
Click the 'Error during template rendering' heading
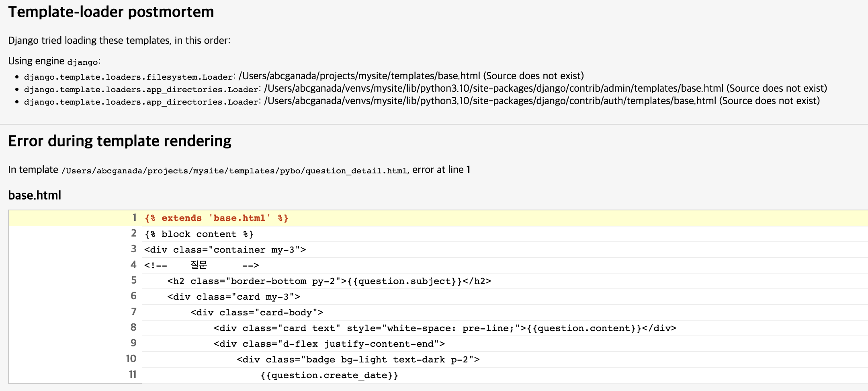(120, 141)
